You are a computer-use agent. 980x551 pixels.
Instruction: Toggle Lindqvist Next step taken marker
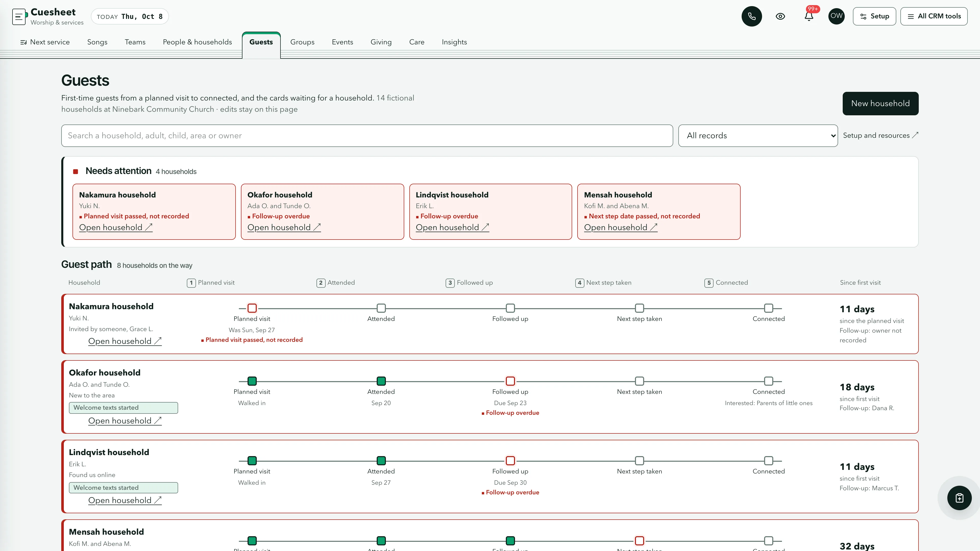point(640,460)
